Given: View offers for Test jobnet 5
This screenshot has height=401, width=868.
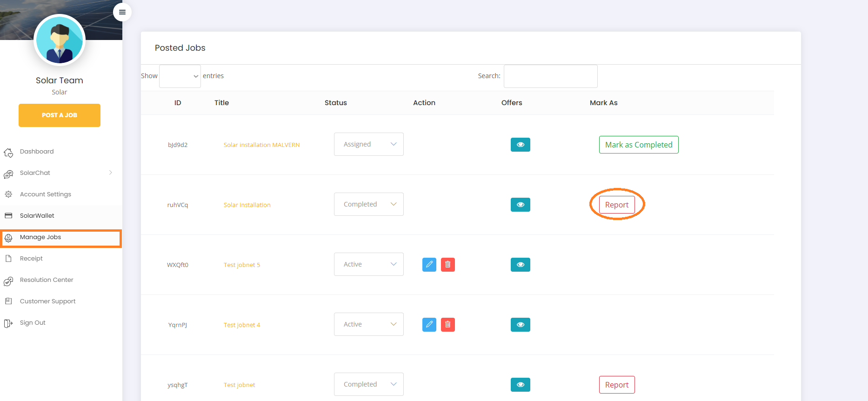Looking at the screenshot, I should 520,265.
